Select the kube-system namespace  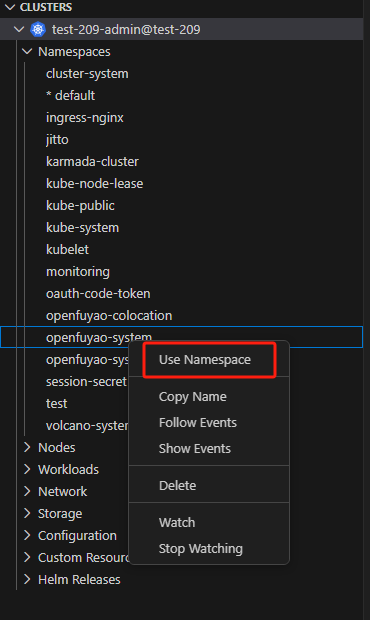coord(82,227)
